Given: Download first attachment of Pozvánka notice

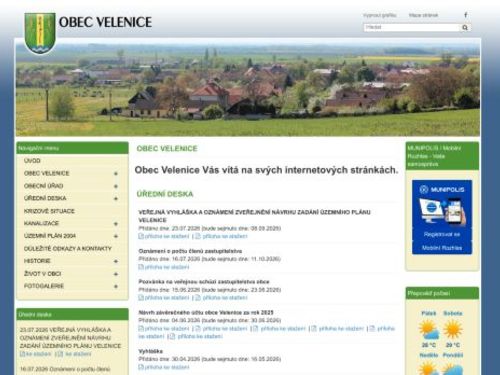Looking at the screenshot, I should [x=164, y=298].
